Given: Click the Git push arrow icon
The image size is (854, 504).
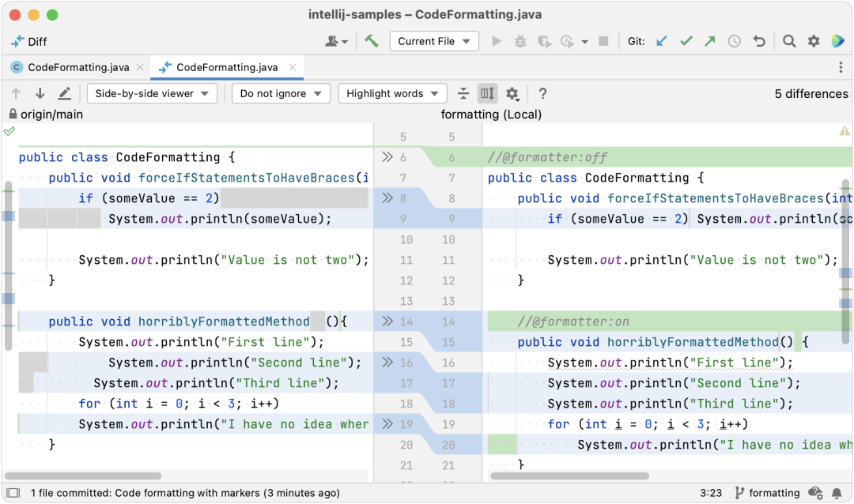Looking at the screenshot, I should tap(709, 41).
